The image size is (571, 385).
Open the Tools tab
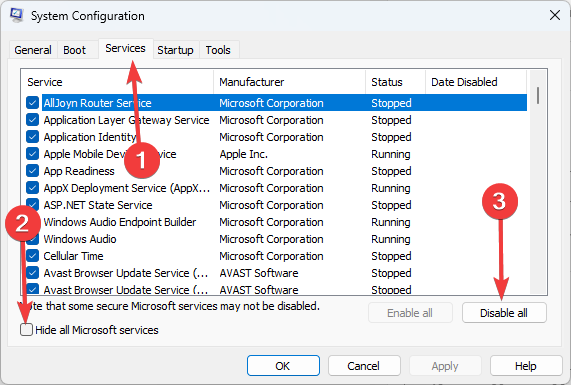[218, 50]
